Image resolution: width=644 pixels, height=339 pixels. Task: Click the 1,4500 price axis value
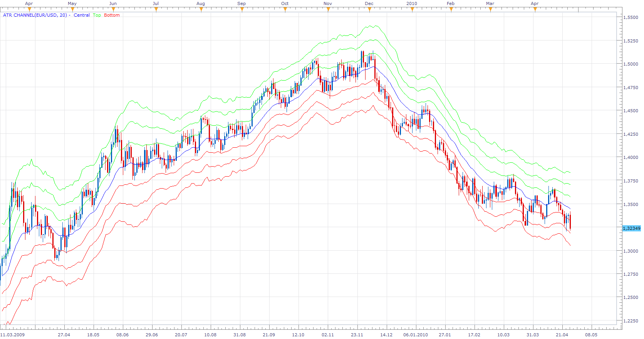(631, 111)
